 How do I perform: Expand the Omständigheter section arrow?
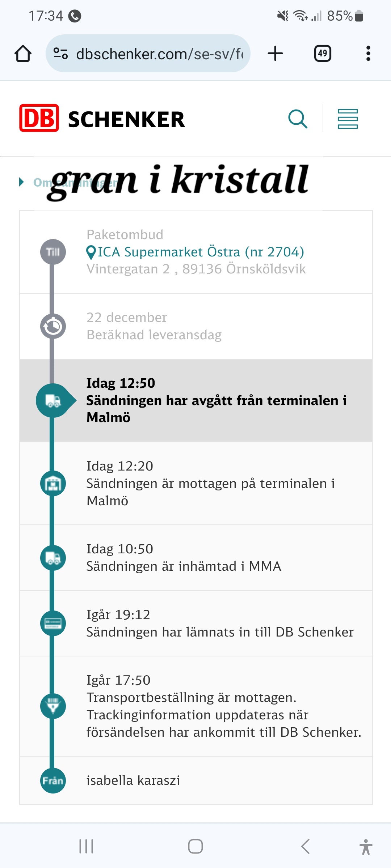22,182
